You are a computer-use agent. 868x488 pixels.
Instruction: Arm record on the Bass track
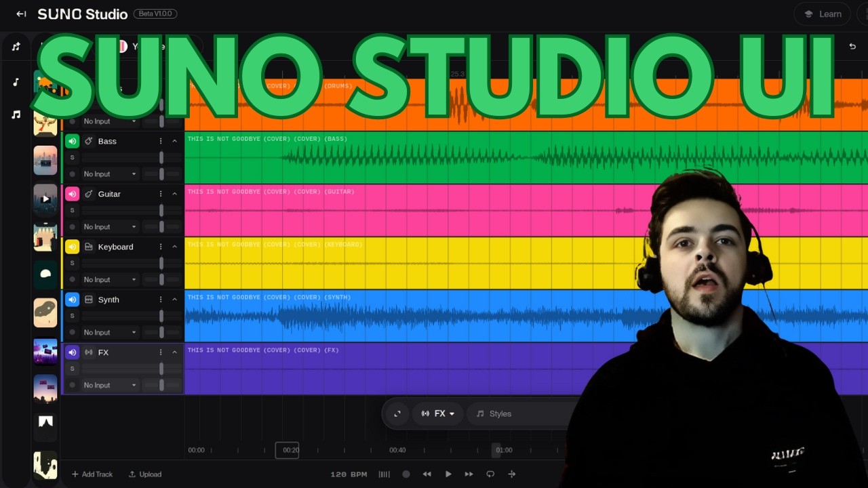pyautogui.click(x=73, y=174)
